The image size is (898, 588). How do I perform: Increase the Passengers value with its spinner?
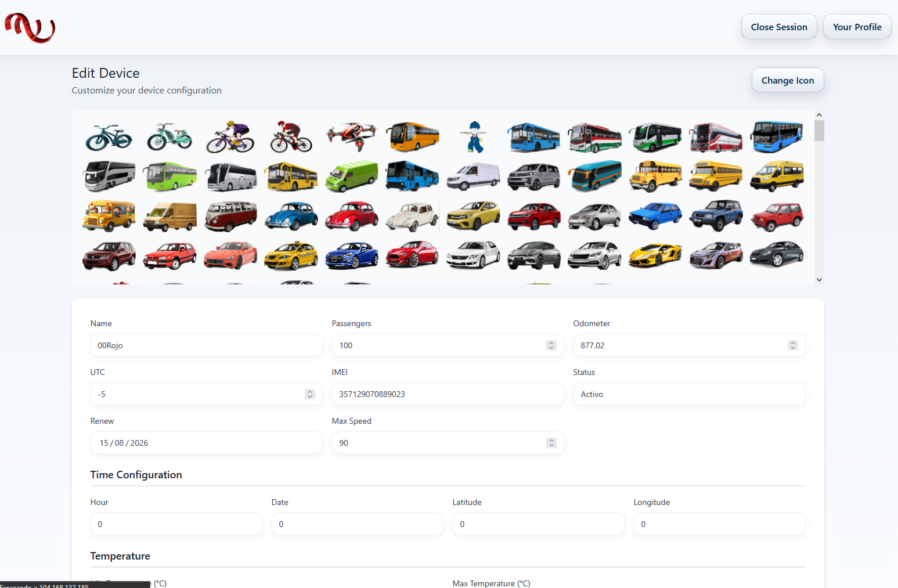pos(551,343)
